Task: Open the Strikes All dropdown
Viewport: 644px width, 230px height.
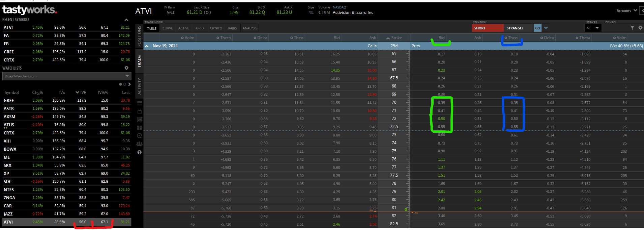Action: click(592, 28)
